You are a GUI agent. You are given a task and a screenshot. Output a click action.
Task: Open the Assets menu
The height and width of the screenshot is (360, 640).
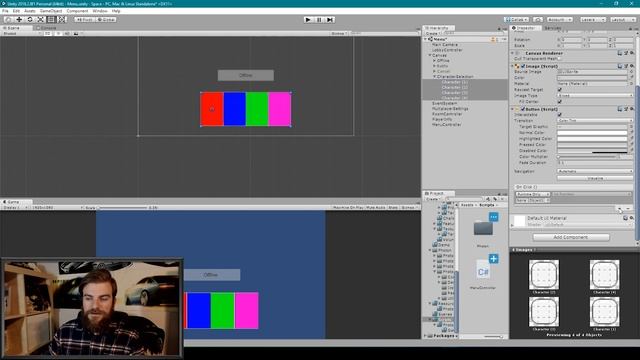tap(30, 11)
